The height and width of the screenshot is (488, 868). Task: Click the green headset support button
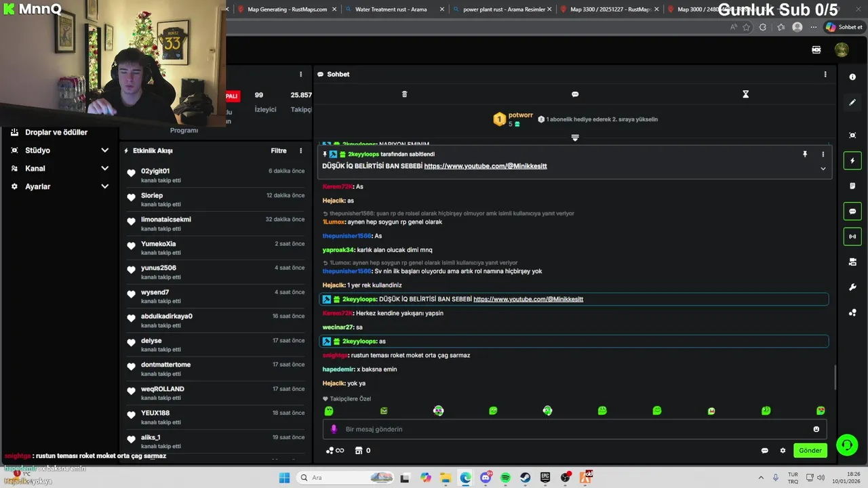(847, 445)
